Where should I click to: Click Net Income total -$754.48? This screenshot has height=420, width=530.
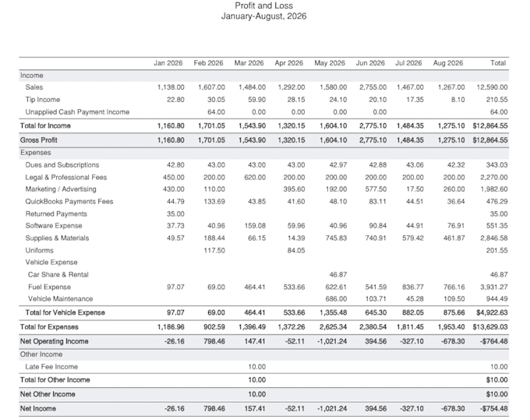click(494, 408)
